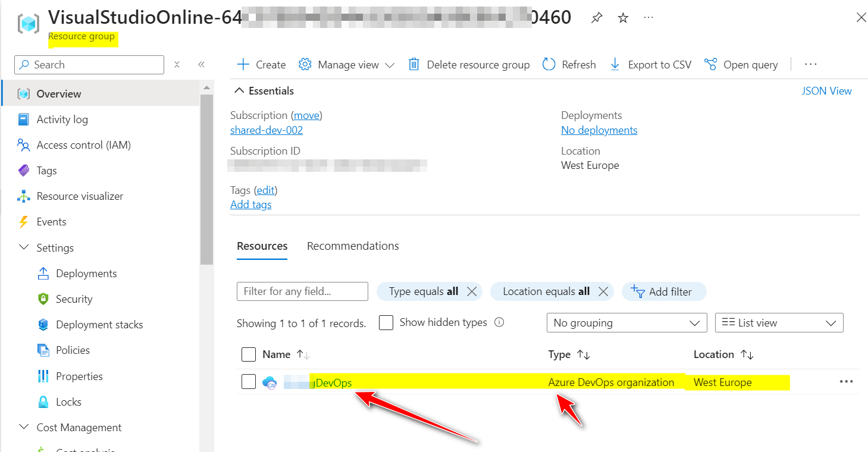This screenshot has width=868, height=452.
Task: Click the sidebar vertical scrollbar
Action: (206, 178)
